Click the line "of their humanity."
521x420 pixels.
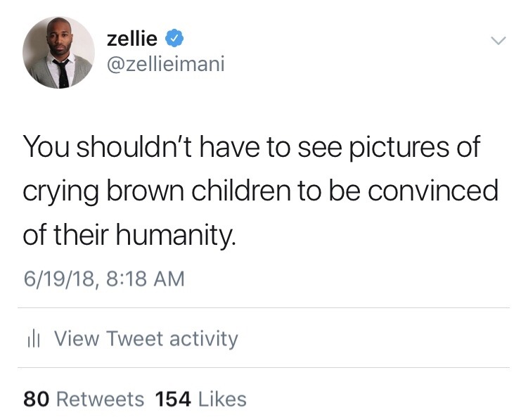(x=129, y=234)
